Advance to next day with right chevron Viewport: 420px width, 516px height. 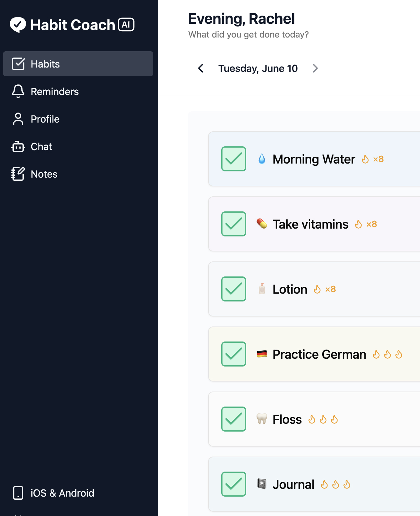315,68
